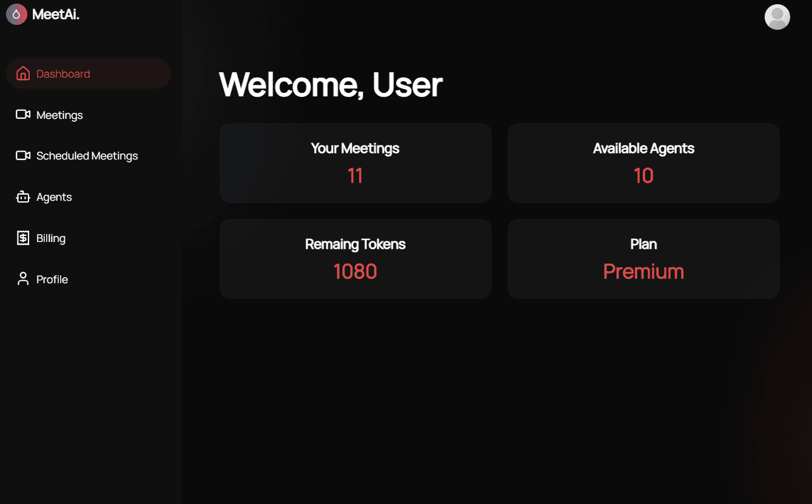
Task: Click the Billing receipt icon
Action: pos(23,238)
